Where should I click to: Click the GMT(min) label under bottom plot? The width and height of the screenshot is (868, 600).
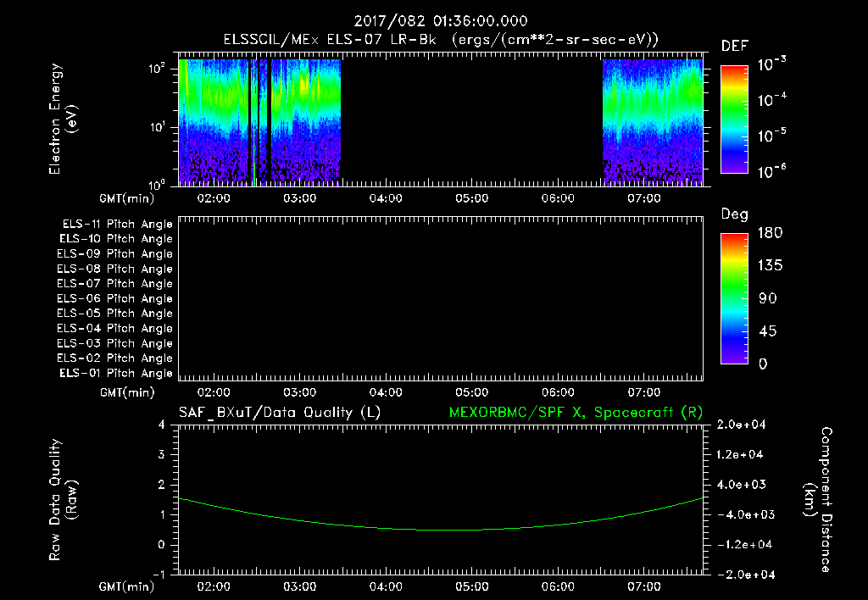point(127,586)
